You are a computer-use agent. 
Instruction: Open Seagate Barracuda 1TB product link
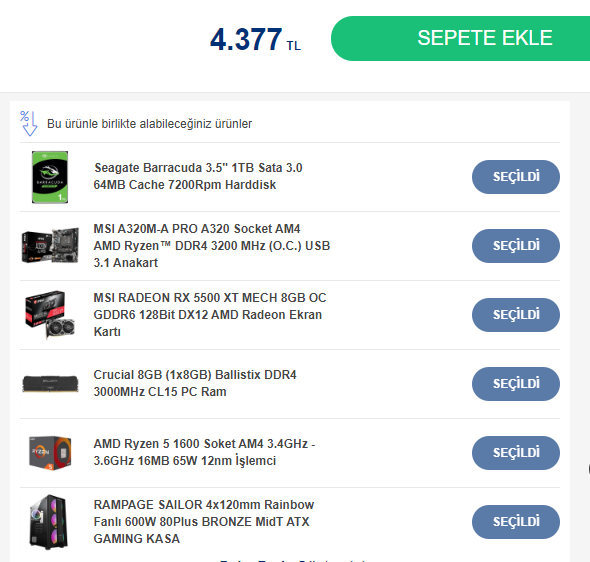[x=198, y=176]
